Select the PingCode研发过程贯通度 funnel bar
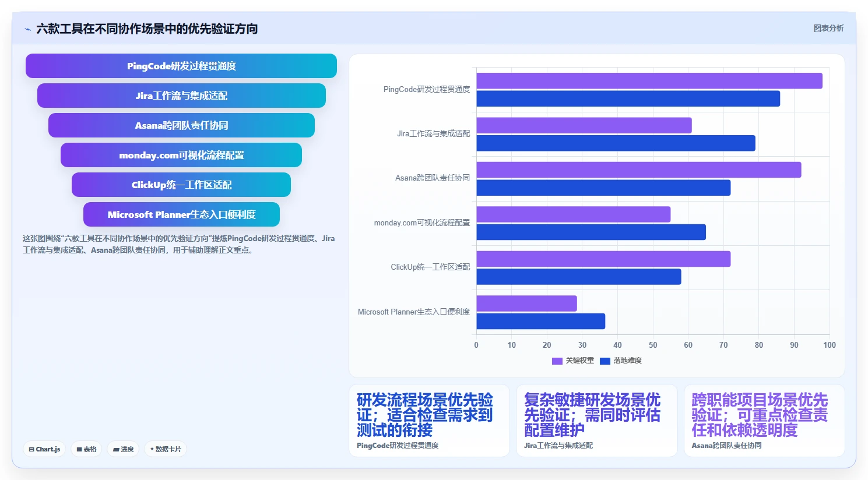Image resolution: width=868 pixels, height=480 pixels. [181, 66]
